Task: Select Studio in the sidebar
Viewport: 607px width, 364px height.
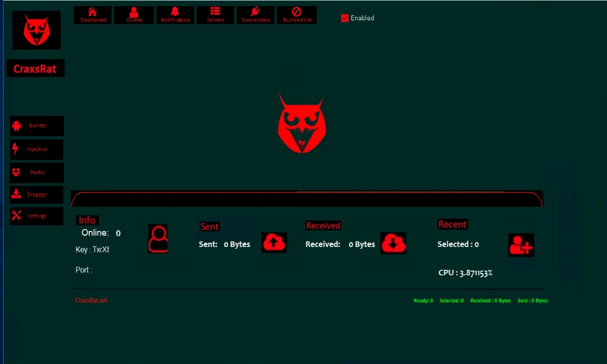Action: (x=37, y=172)
